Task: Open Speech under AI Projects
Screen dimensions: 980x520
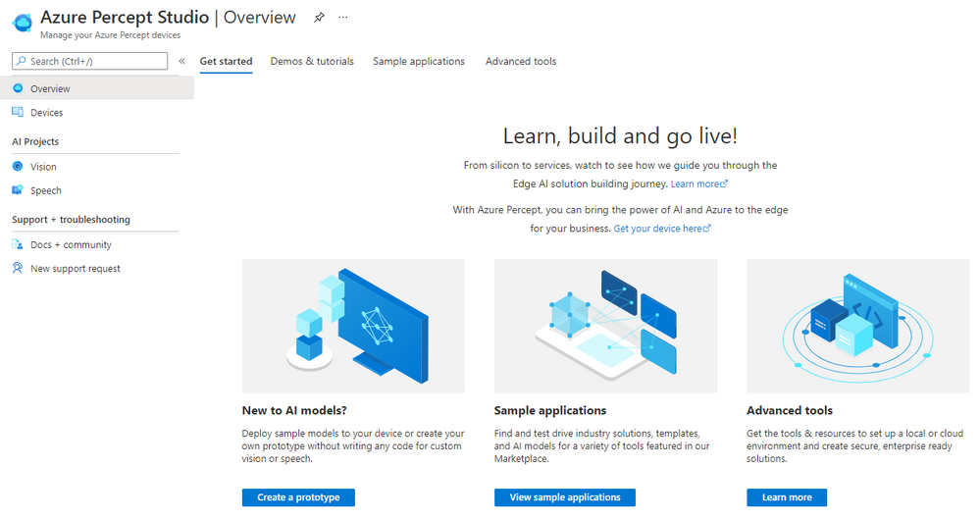Action: click(x=97, y=190)
